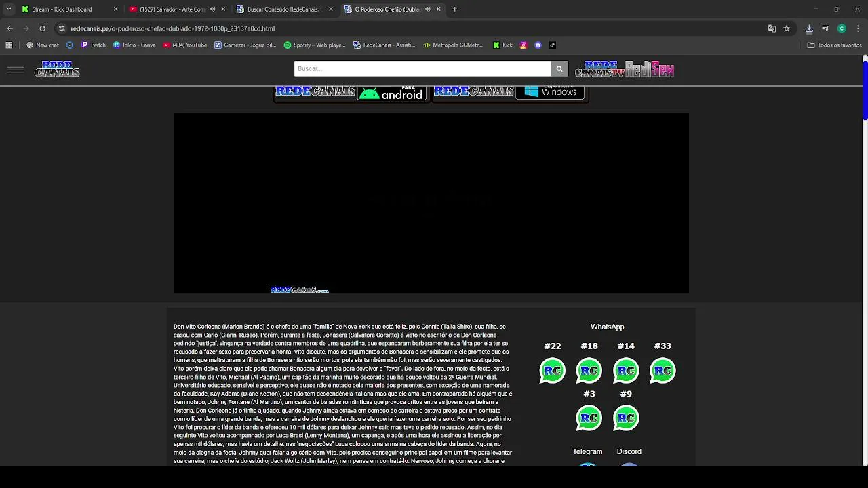The width and height of the screenshot is (868, 488).
Task: Open Discord bookmark icon
Action: coord(538,45)
